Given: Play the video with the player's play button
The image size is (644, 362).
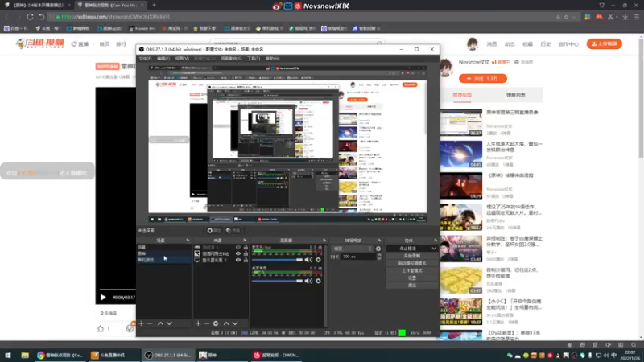Looking at the screenshot, I should (x=103, y=297).
